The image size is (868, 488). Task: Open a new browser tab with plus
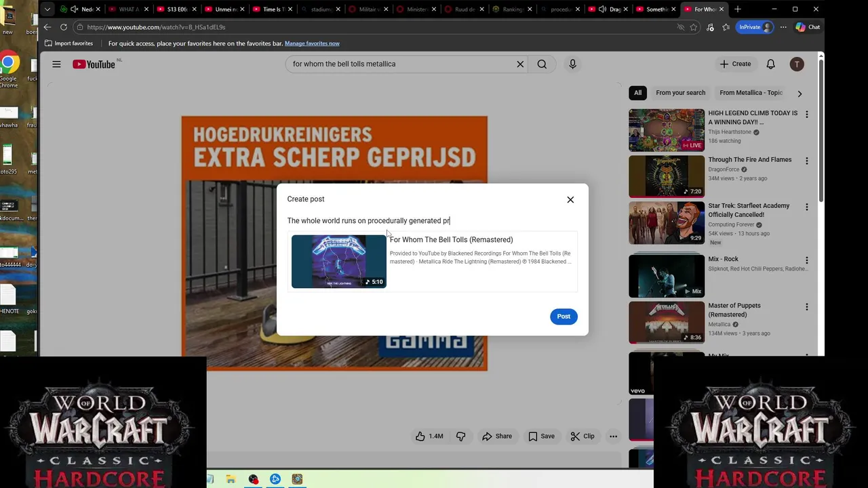(737, 9)
